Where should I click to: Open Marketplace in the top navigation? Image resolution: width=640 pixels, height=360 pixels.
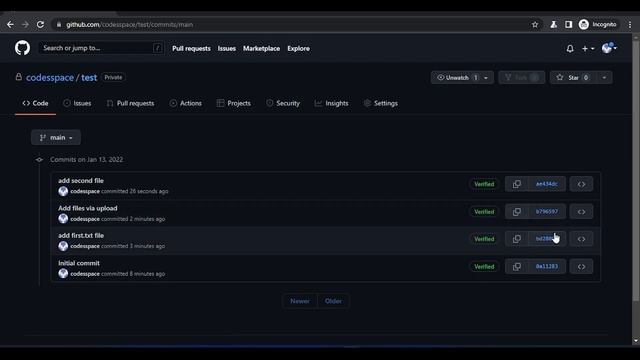(x=262, y=49)
